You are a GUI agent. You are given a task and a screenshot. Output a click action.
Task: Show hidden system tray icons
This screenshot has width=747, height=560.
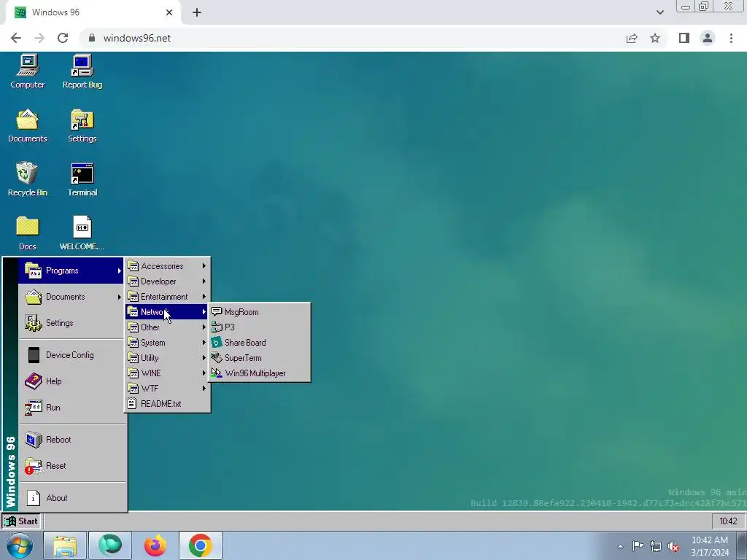coord(620,546)
